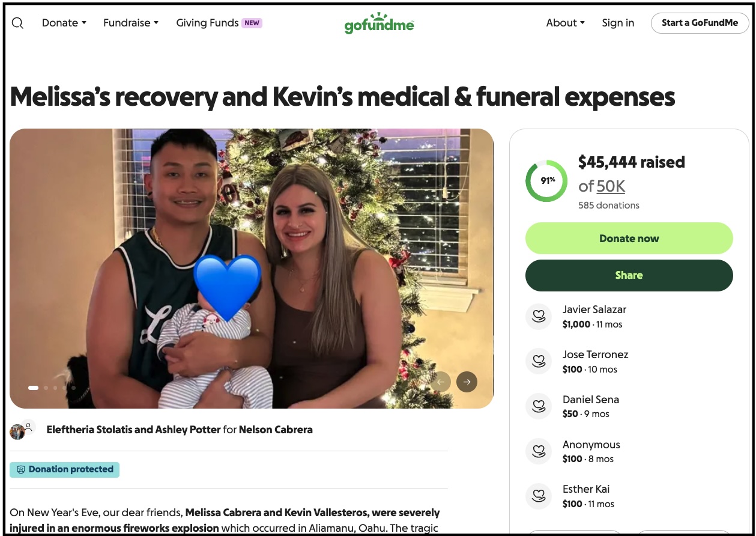Click Anonymous donor's heart icon
Viewport: 756px width, 536px height.
coord(539,451)
